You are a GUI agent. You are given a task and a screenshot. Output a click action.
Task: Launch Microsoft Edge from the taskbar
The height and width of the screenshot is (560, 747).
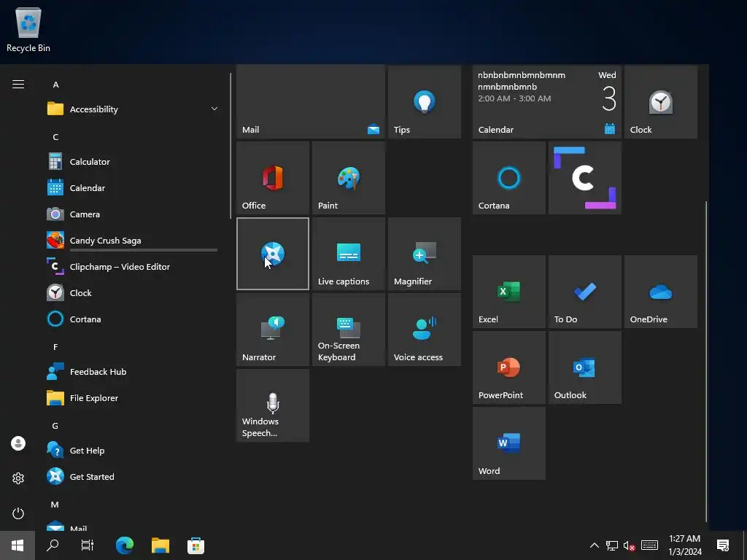click(125, 545)
